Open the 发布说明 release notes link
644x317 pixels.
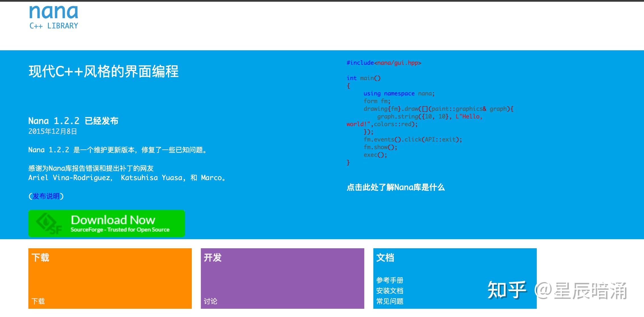(x=46, y=196)
